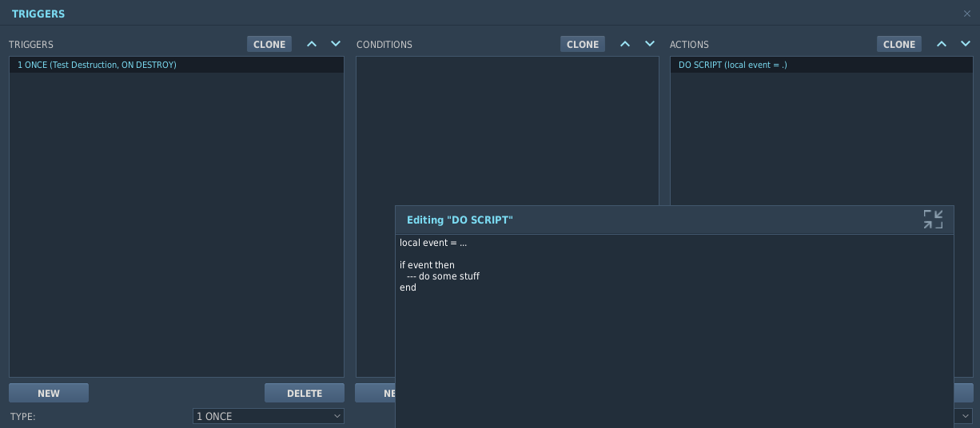Image resolution: width=980 pixels, height=428 pixels.
Task: Clone the selected action
Action: (x=899, y=45)
